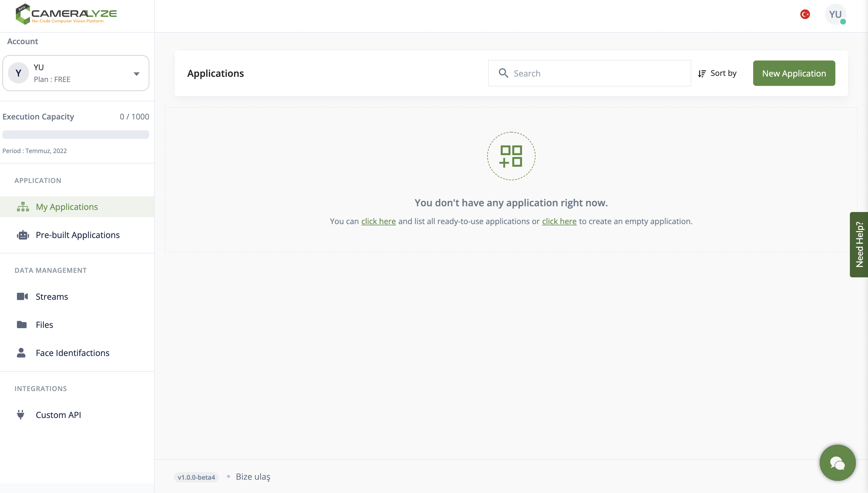Click the first click here link
This screenshot has height=493, width=868.
(378, 221)
